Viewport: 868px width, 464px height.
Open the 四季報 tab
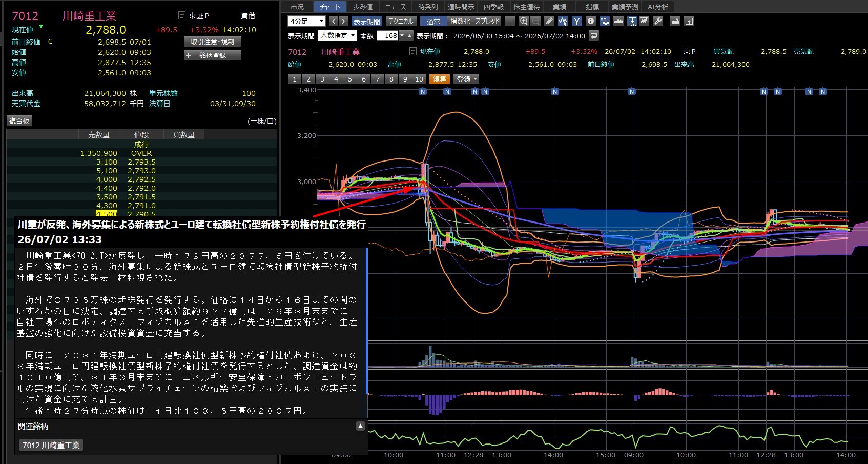click(x=493, y=7)
